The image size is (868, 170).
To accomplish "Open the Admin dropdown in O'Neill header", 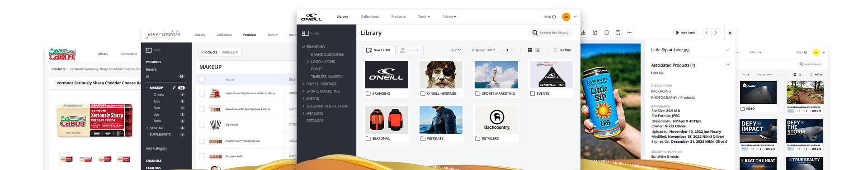I will click(449, 17).
